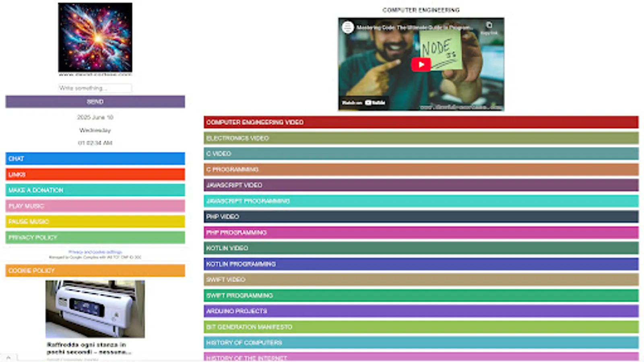Open Privacy and cookie settings
This screenshot has height=362, width=644.
click(x=95, y=251)
